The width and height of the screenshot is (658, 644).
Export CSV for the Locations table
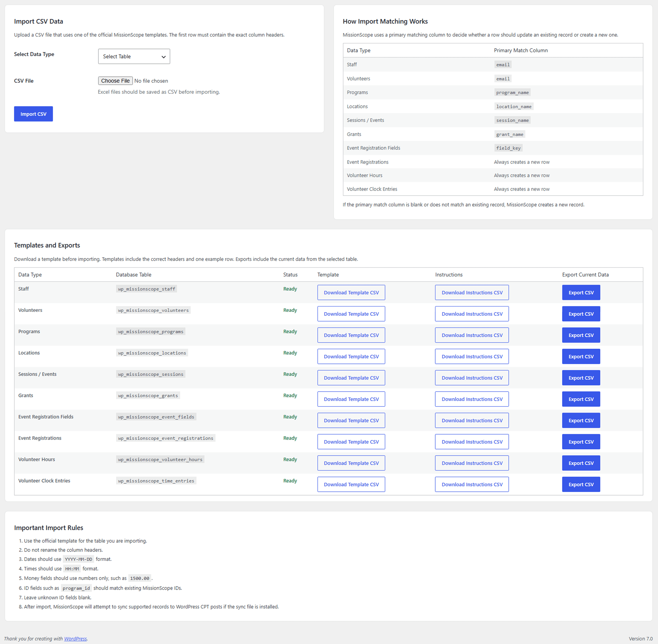tap(581, 357)
